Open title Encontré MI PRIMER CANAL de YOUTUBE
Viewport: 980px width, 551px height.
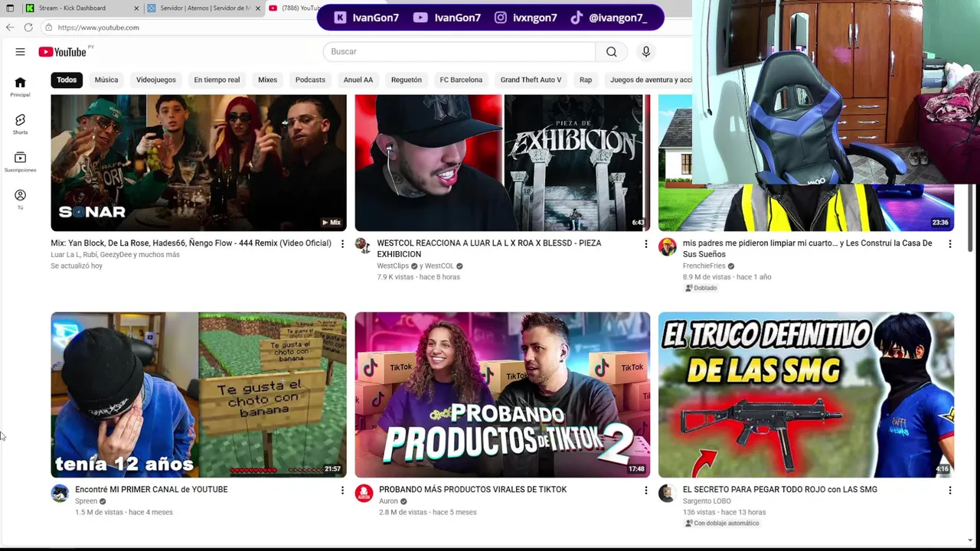tap(152, 490)
